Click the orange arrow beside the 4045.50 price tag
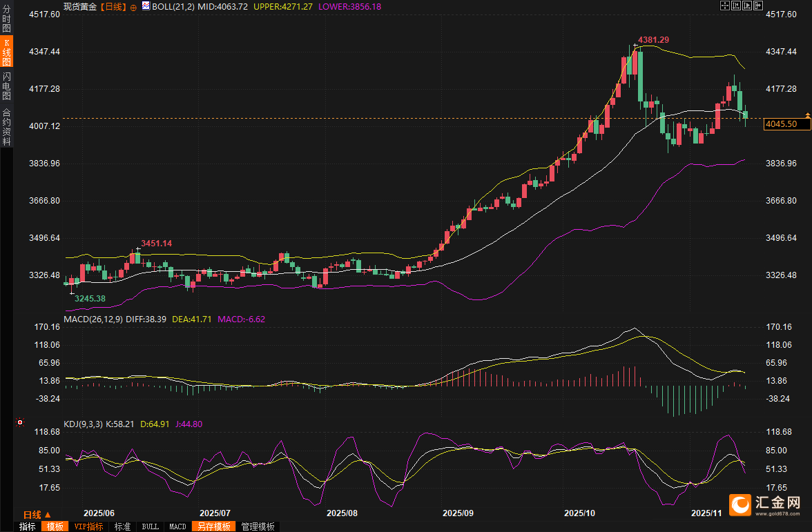The height and width of the screenshot is (532, 812). click(x=806, y=114)
